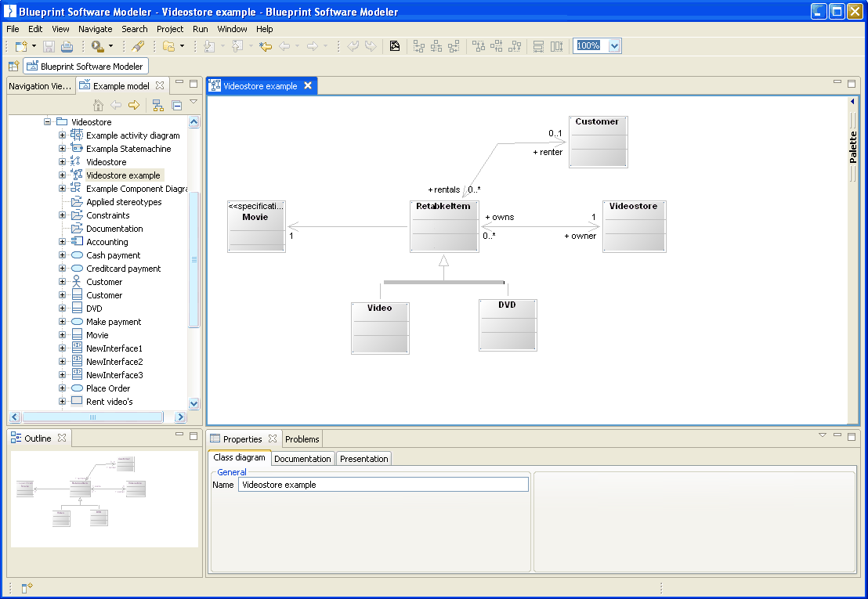868x599 pixels.
Task: Expand the Accounting tree node
Action: pos(63,242)
